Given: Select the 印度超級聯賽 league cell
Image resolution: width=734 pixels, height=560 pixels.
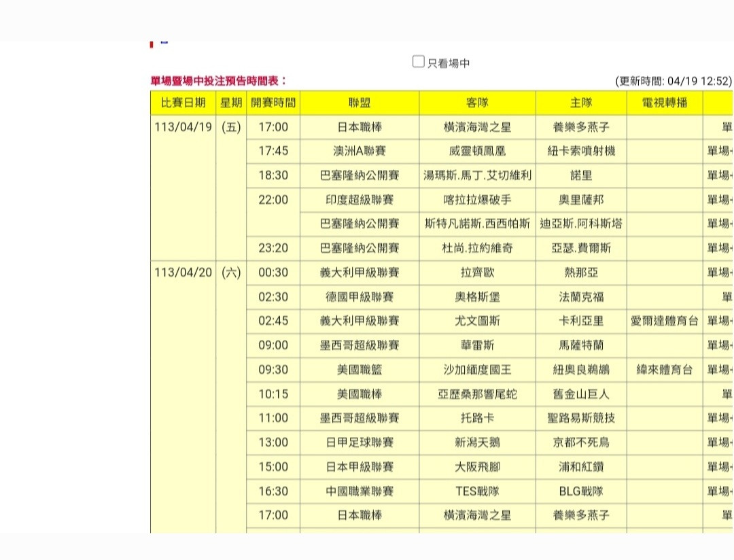Looking at the screenshot, I should coord(360,200).
